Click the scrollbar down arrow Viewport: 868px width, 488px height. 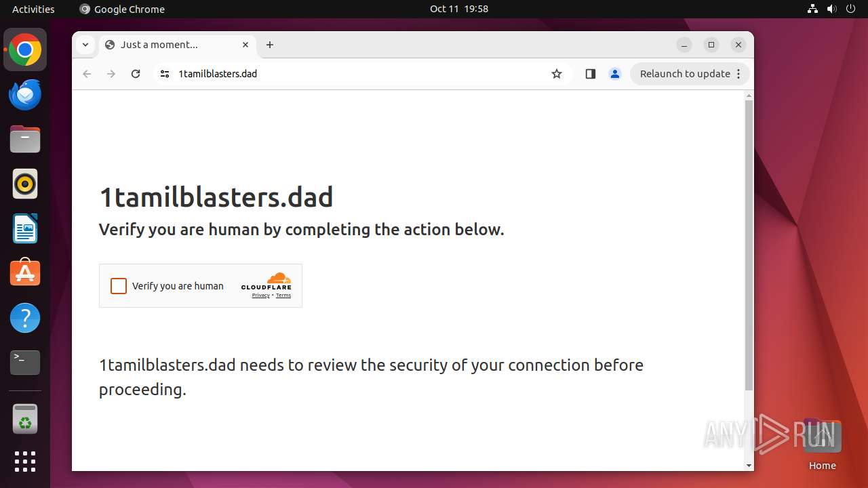(749, 466)
